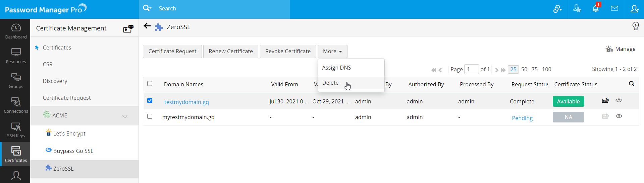
Task: Click the table search magnifier icon
Action: coord(631,84)
